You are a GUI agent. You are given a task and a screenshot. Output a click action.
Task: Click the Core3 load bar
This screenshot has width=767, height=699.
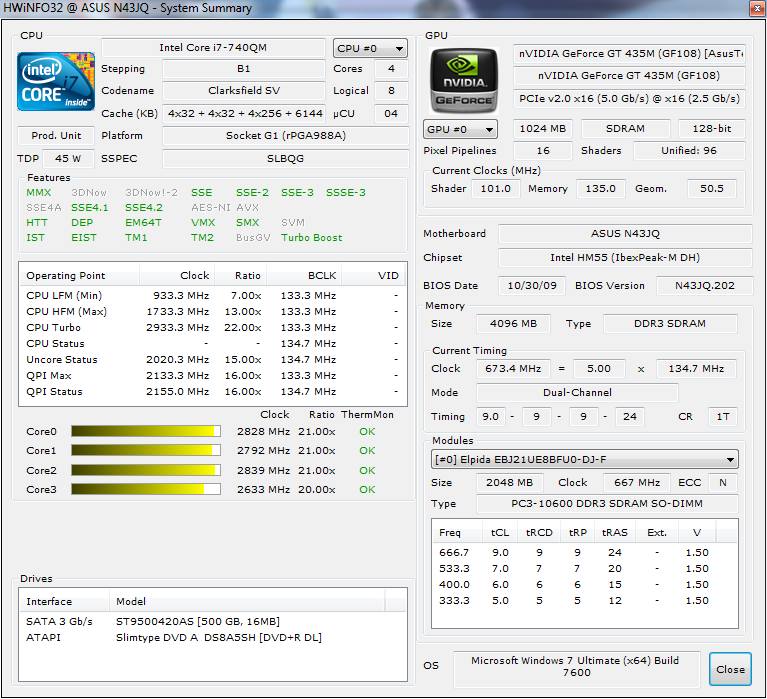146,489
